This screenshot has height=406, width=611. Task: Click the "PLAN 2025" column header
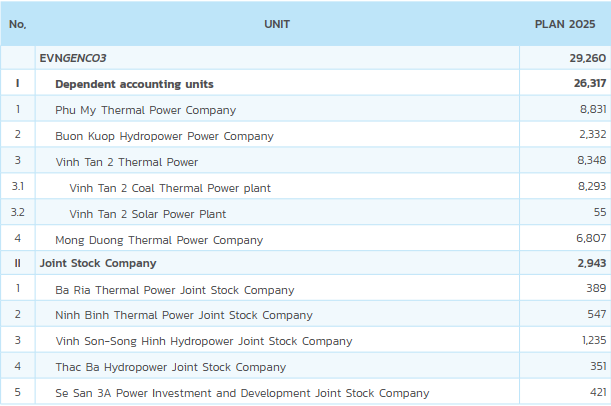tap(565, 24)
